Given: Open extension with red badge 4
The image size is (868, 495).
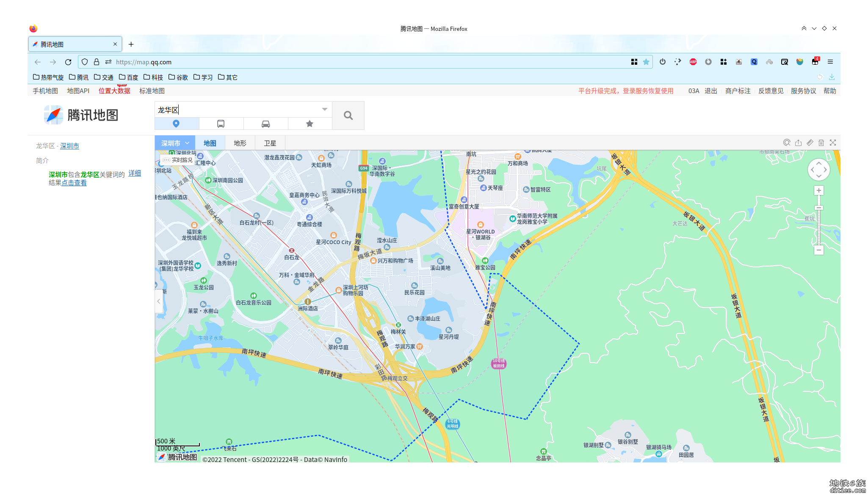Looking at the screenshot, I should coord(815,61).
